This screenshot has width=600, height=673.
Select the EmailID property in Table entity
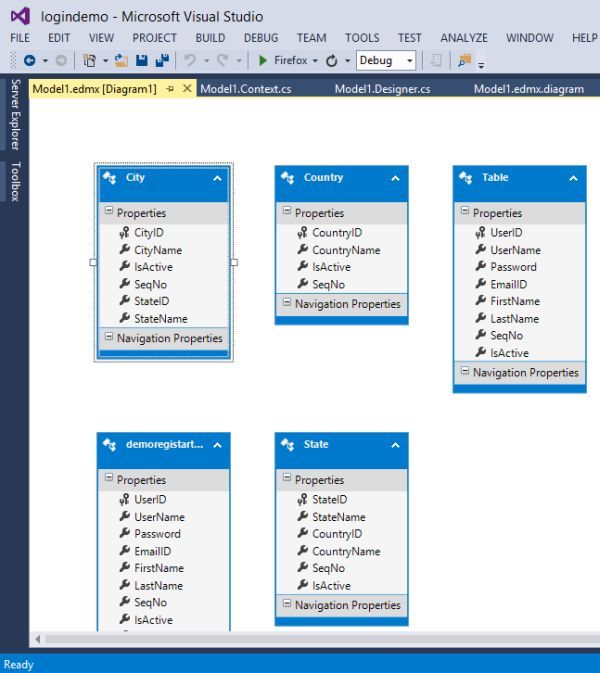click(509, 284)
